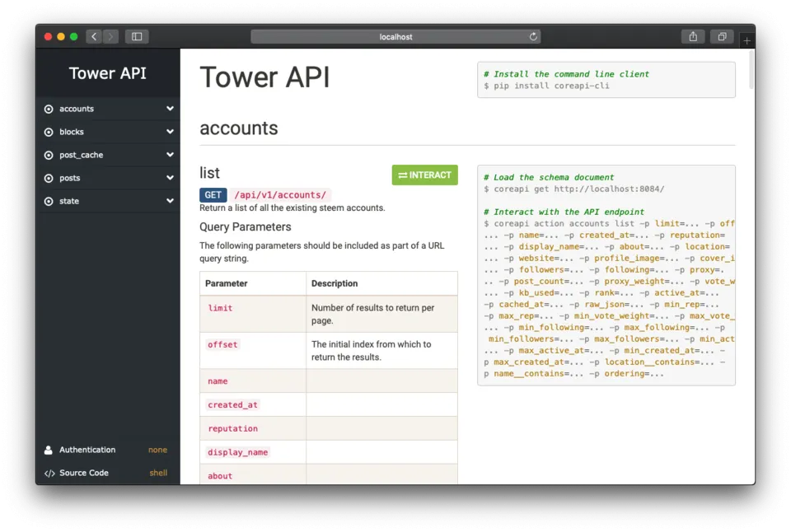
Task: Click the localhost address bar
Action: tap(395, 37)
